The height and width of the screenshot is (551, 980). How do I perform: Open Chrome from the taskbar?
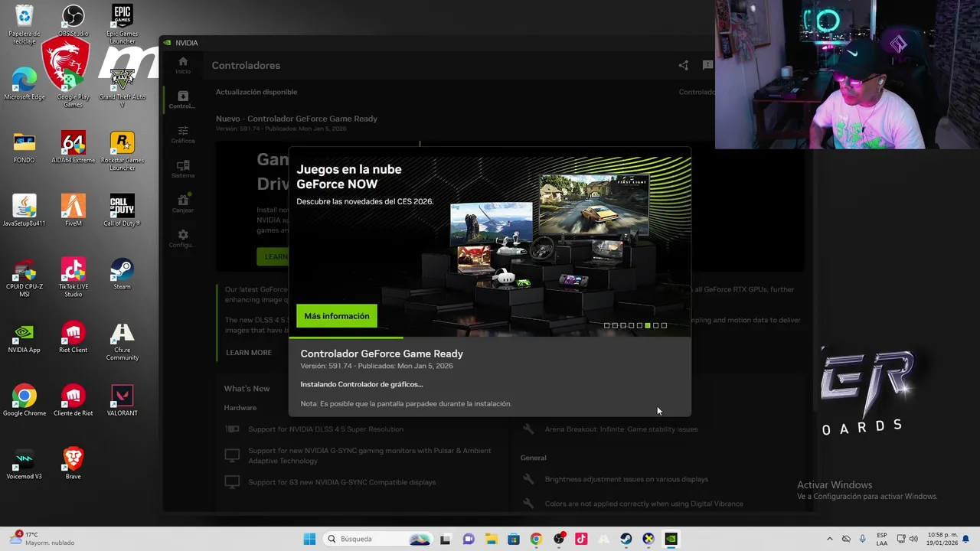536,539
